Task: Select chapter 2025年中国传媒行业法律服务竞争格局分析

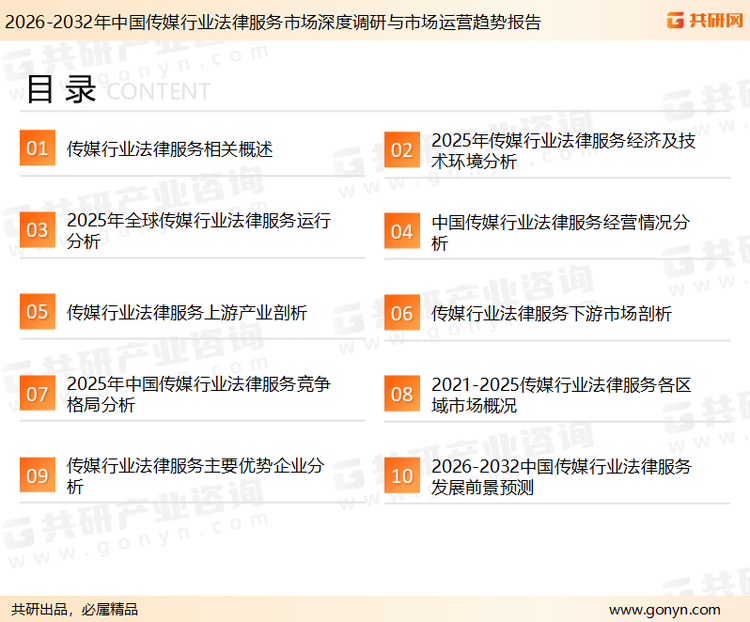Action: (199, 394)
